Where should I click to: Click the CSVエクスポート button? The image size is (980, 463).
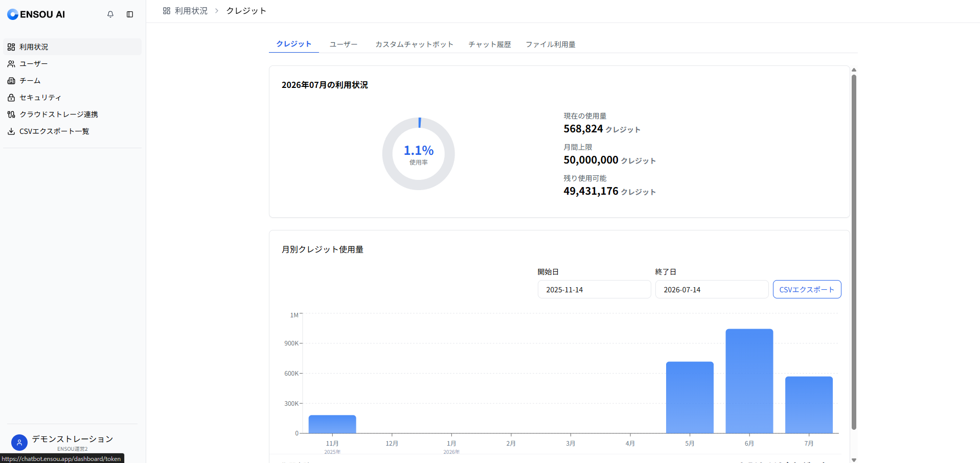[x=807, y=289]
